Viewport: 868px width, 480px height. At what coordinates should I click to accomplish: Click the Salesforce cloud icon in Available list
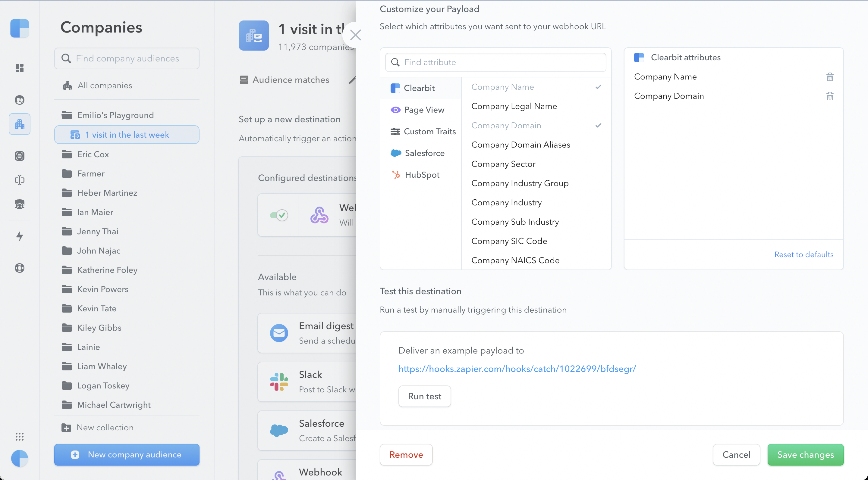[279, 431]
